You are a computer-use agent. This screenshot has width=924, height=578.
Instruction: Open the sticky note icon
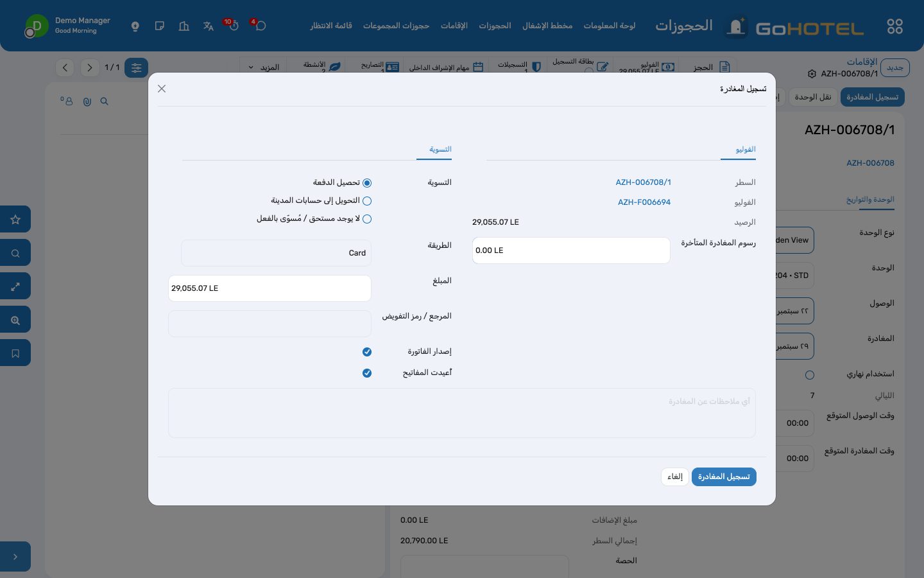click(160, 26)
